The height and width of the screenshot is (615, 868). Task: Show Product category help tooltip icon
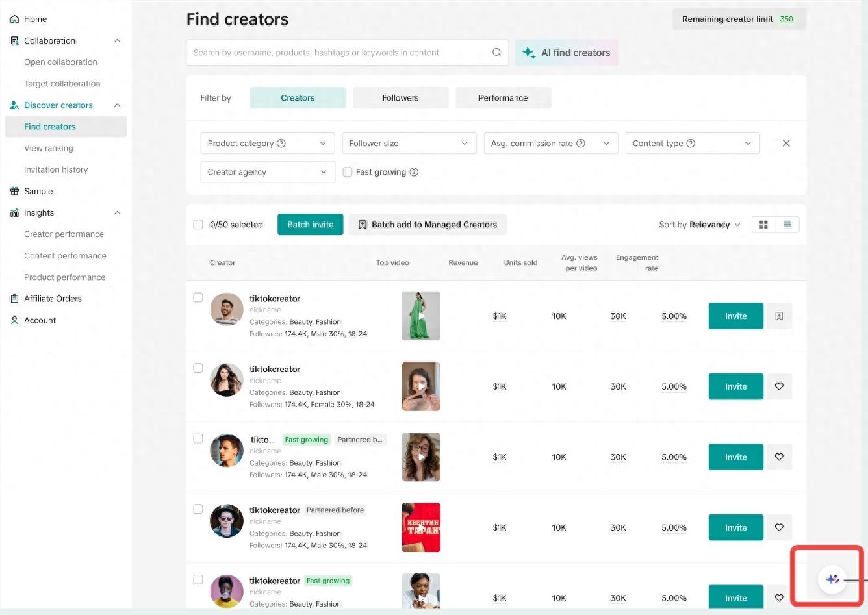click(281, 144)
